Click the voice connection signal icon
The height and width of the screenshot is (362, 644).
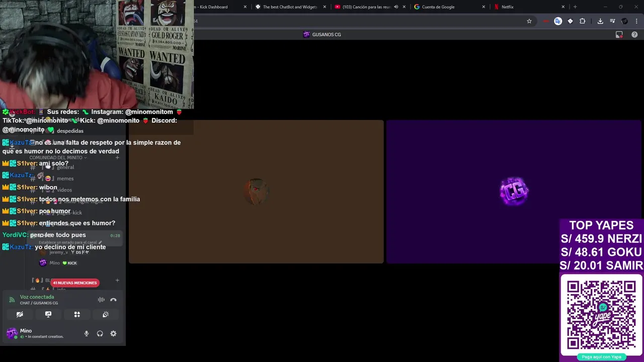[x=12, y=300]
